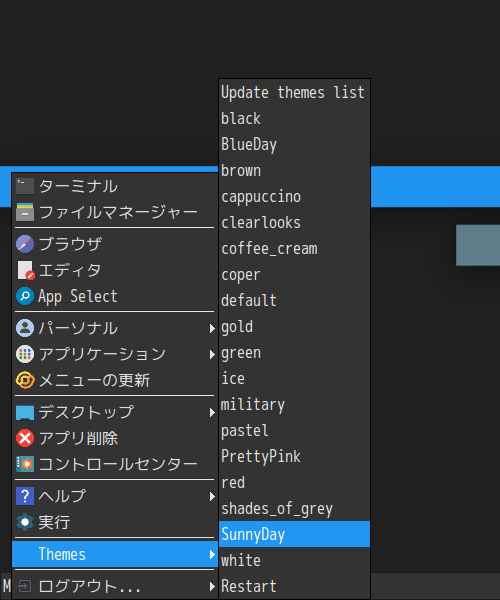Screen dimensions: 500x600
Task: Choose the ice theme
Action: click(x=294, y=379)
